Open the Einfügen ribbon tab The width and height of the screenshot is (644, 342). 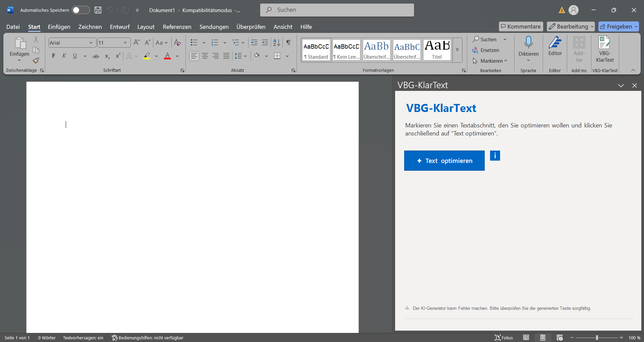click(x=59, y=27)
